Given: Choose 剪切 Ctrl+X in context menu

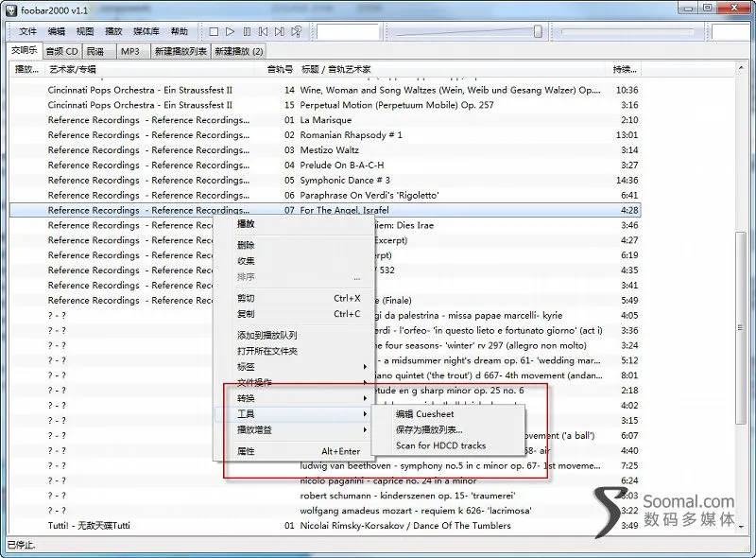Looking at the screenshot, I should coord(294,298).
